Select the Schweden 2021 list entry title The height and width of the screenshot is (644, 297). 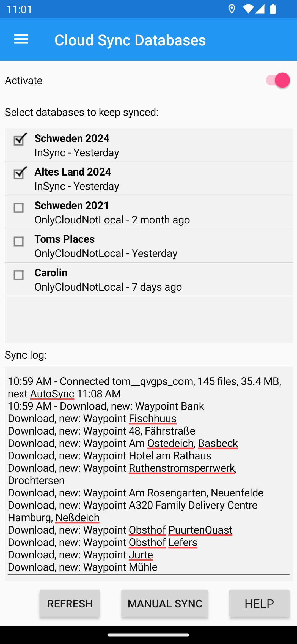pos(72,206)
